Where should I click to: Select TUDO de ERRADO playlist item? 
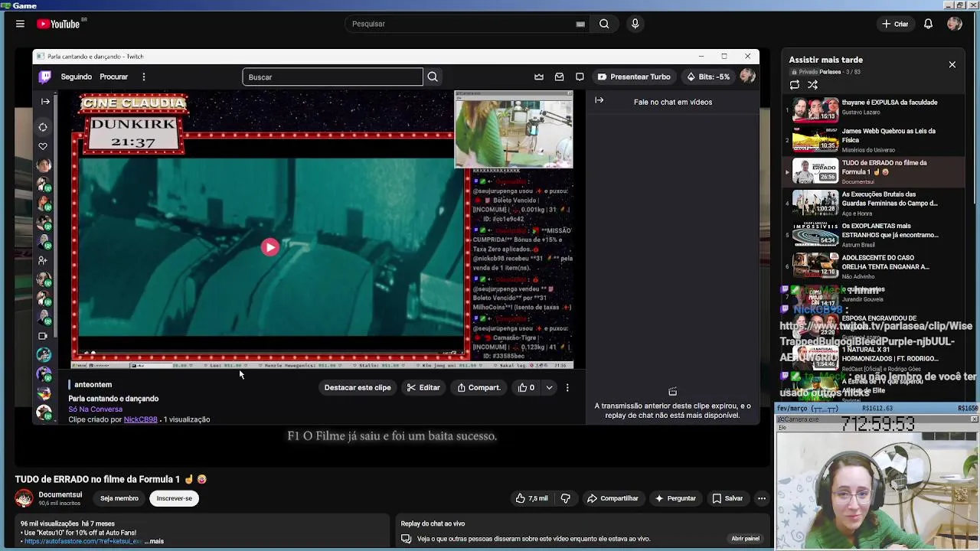(873, 171)
